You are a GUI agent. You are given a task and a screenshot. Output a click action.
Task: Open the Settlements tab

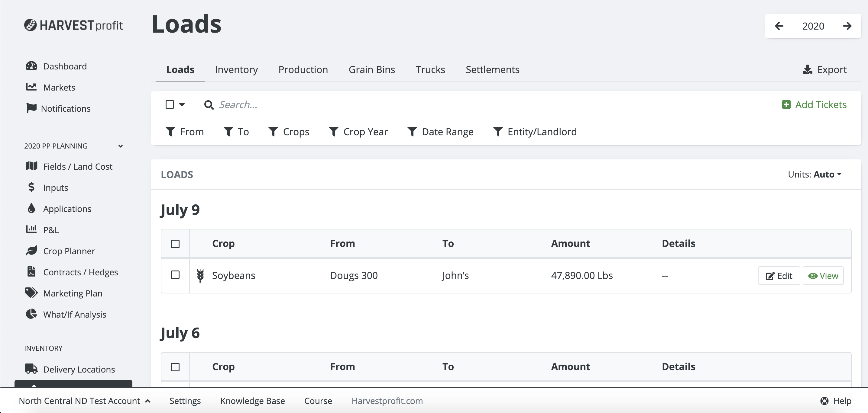pos(492,69)
